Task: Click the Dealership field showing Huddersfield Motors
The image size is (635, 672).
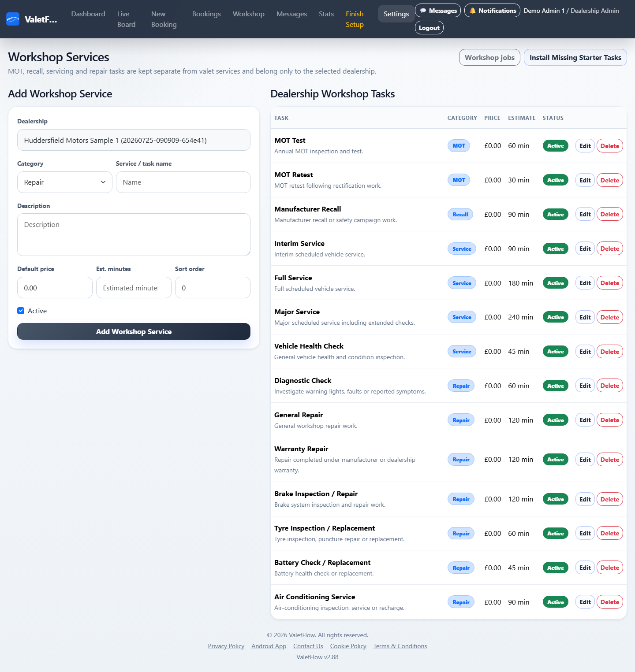Action: pyautogui.click(x=134, y=140)
